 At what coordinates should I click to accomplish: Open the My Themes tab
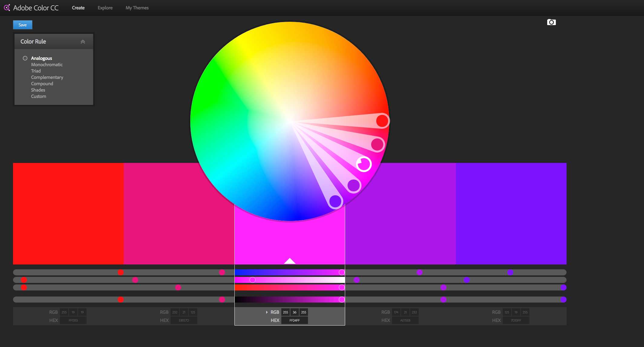click(137, 8)
